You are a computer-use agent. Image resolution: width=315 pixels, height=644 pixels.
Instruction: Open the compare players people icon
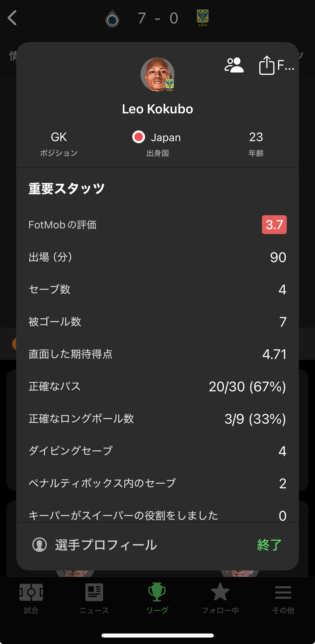tap(234, 65)
